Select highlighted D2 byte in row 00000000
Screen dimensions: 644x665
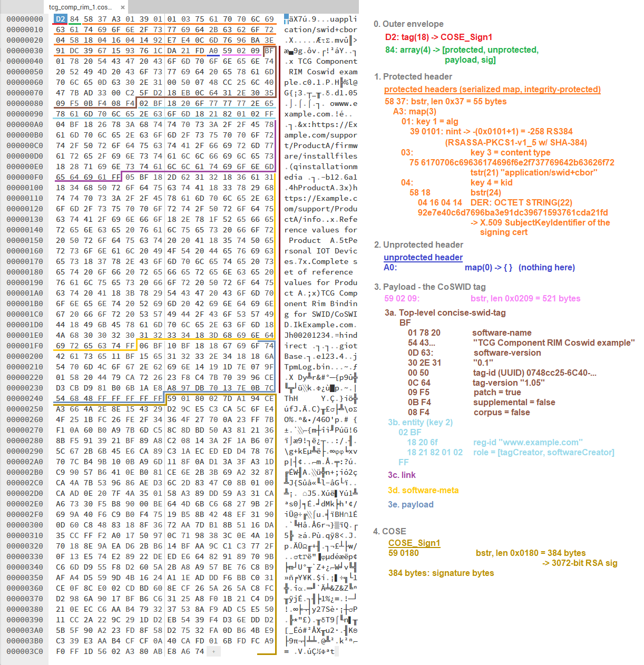(x=60, y=19)
